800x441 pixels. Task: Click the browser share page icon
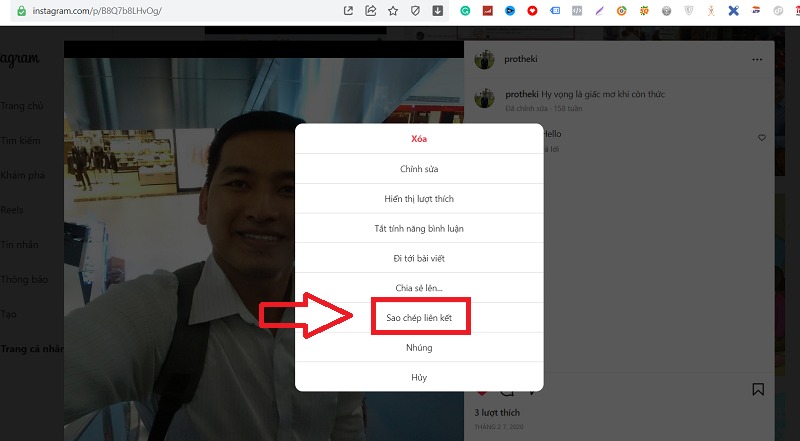[x=371, y=11]
